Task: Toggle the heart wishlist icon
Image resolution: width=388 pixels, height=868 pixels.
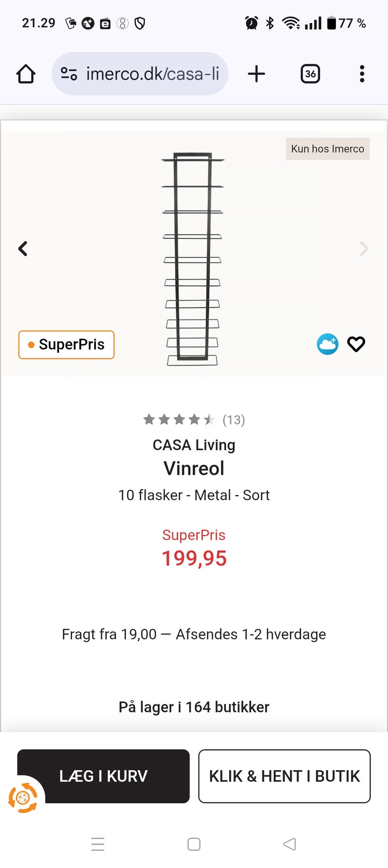Action: pos(356,344)
